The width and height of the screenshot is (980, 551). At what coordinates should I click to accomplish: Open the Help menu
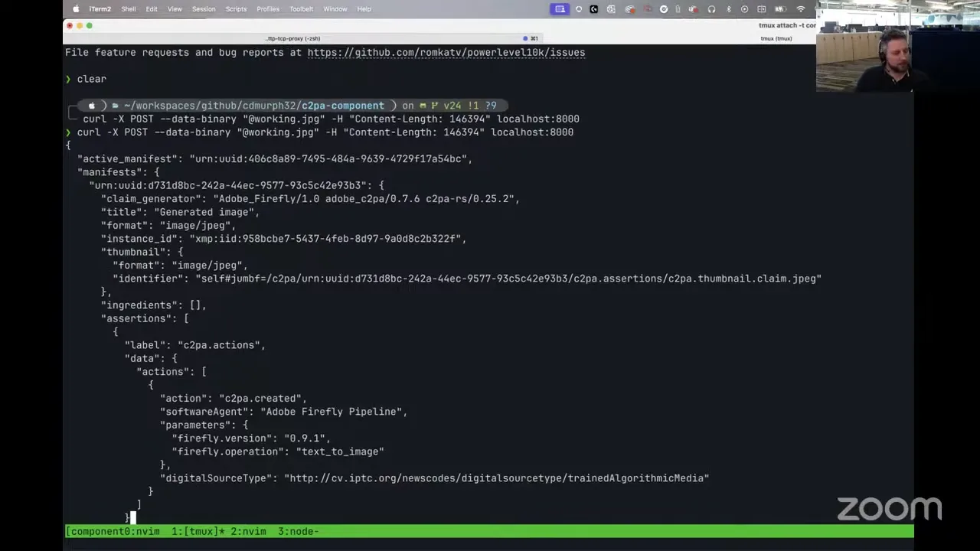tap(364, 9)
